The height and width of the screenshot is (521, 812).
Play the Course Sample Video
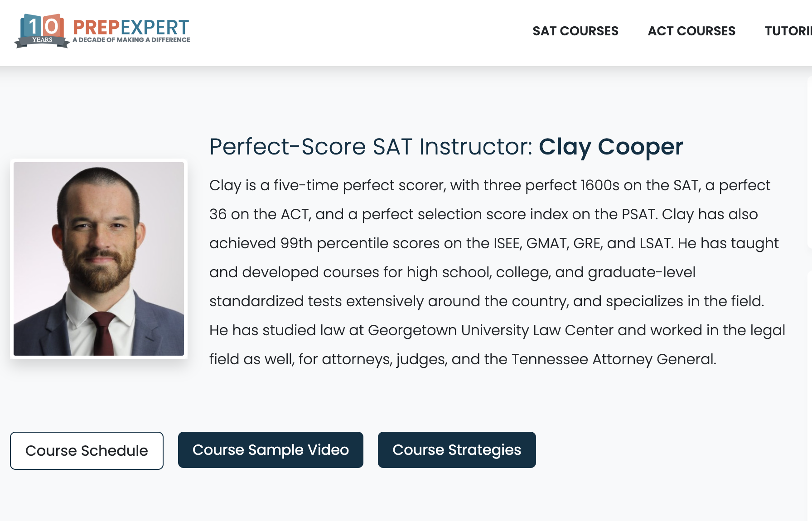pos(271,450)
